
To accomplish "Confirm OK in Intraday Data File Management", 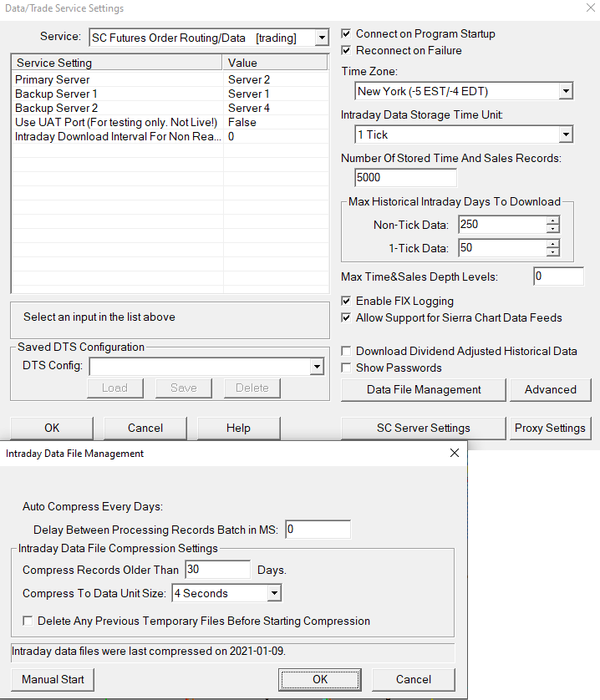I will (320, 679).
